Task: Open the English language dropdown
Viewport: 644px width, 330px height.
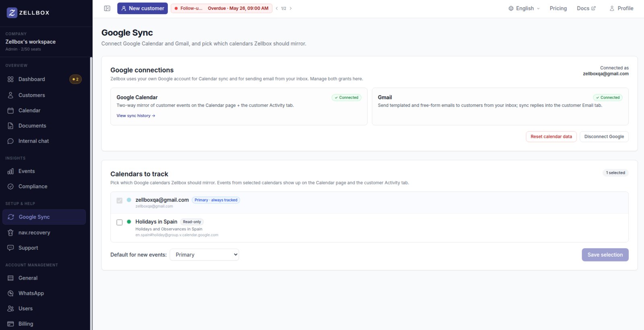Action: (x=524, y=8)
